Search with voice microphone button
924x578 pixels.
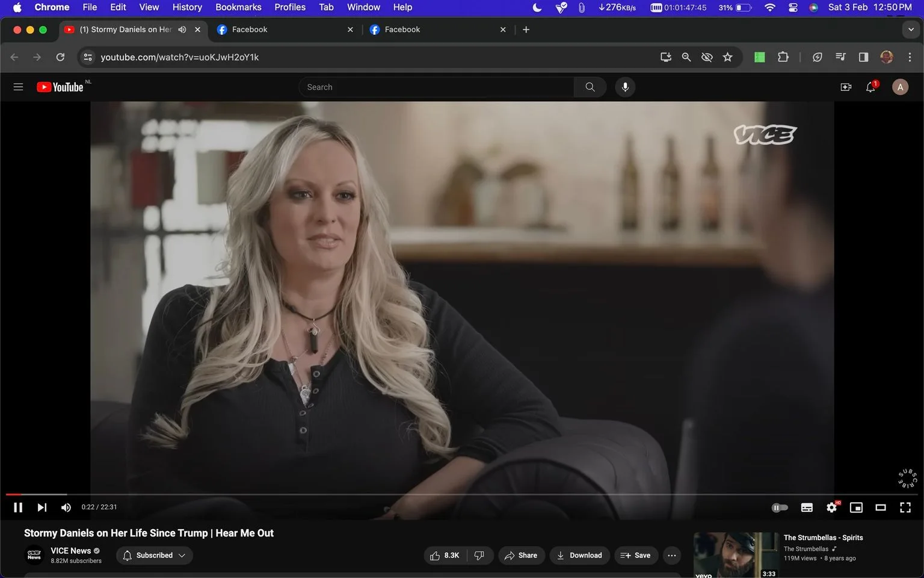(625, 87)
